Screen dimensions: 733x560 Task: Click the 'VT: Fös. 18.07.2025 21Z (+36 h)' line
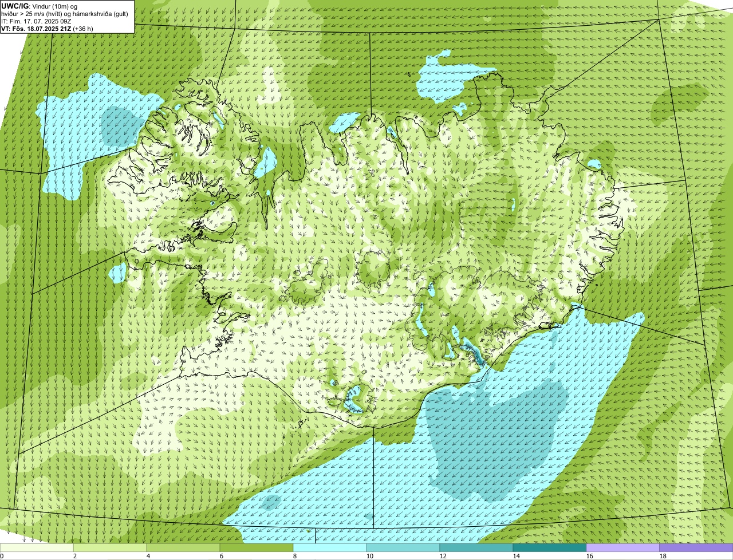pos(47,28)
